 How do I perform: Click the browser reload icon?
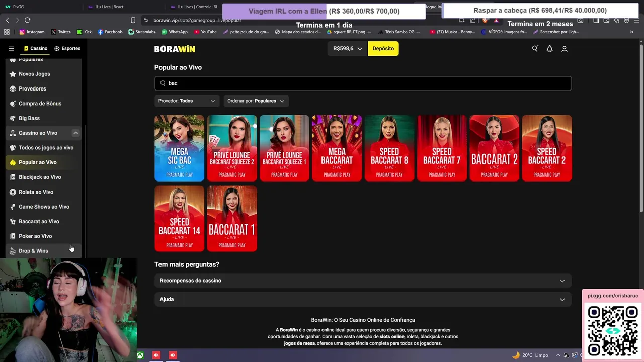coord(27,20)
